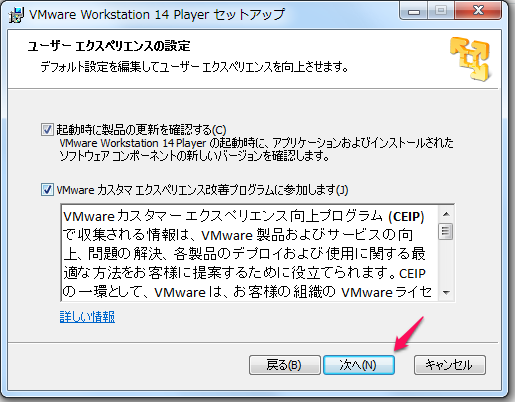Click the 次へ(N) next button
Viewport: 515px width, 402px height.
[359, 365]
